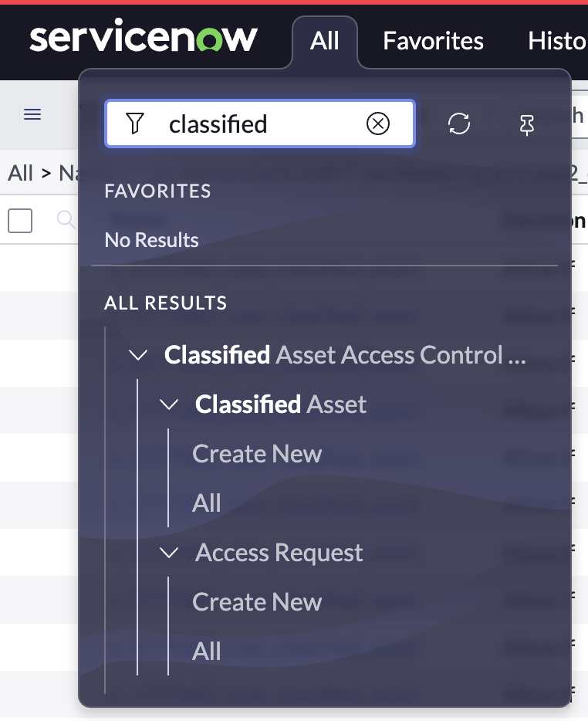Switch to the Favorites tab
The image size is (588, 721).
[x=433, y=42]
